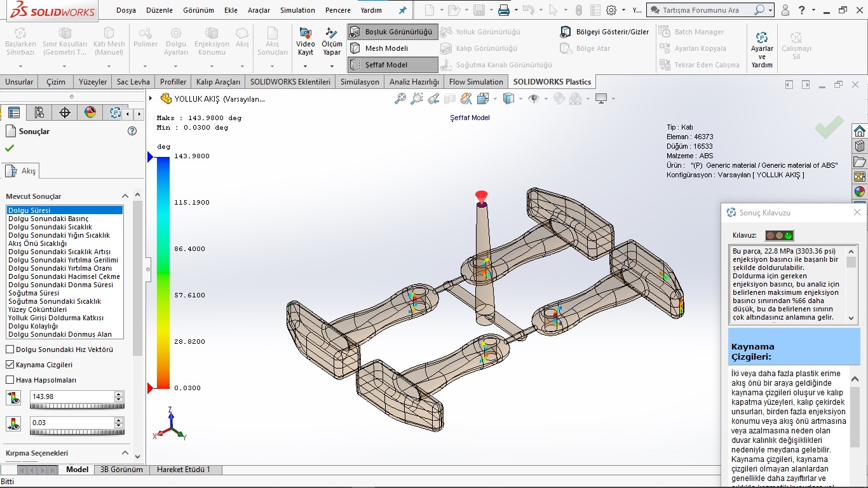Click the Zoom to Fit magnifier icon
This screenshot has width=868, height=488.
pos(400,98)
